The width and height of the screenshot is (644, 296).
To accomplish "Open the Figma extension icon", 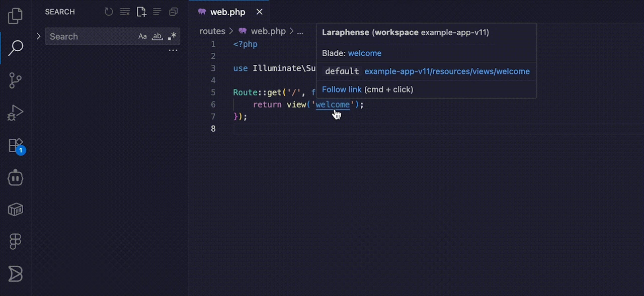I will tap(16, 242).
